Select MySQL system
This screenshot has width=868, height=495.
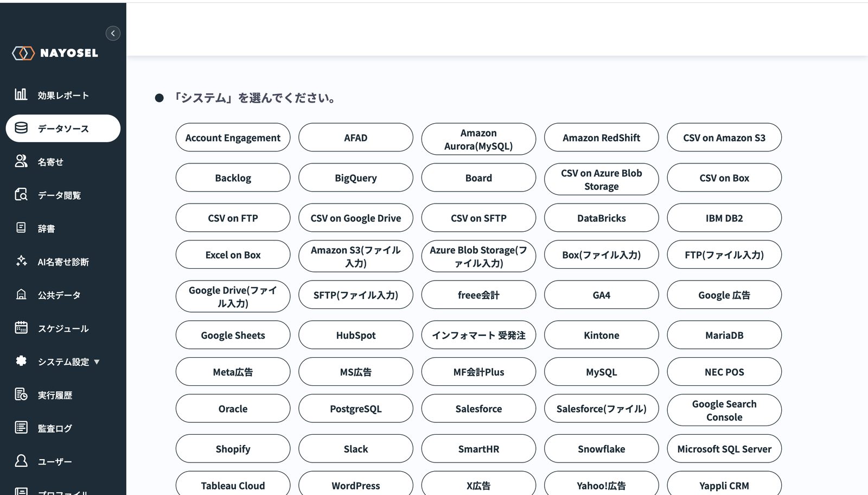pos(601,372)
